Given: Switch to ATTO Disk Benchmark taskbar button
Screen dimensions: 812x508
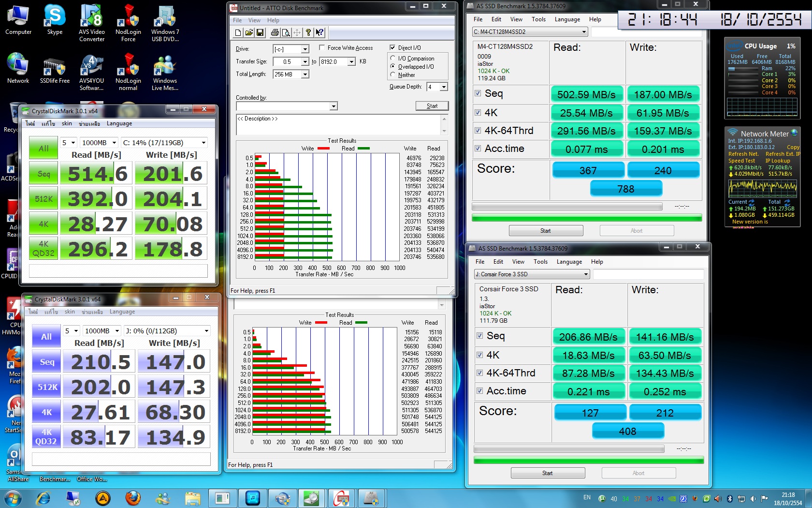Looking at the screenshot, I should click(x=342, y=498).
